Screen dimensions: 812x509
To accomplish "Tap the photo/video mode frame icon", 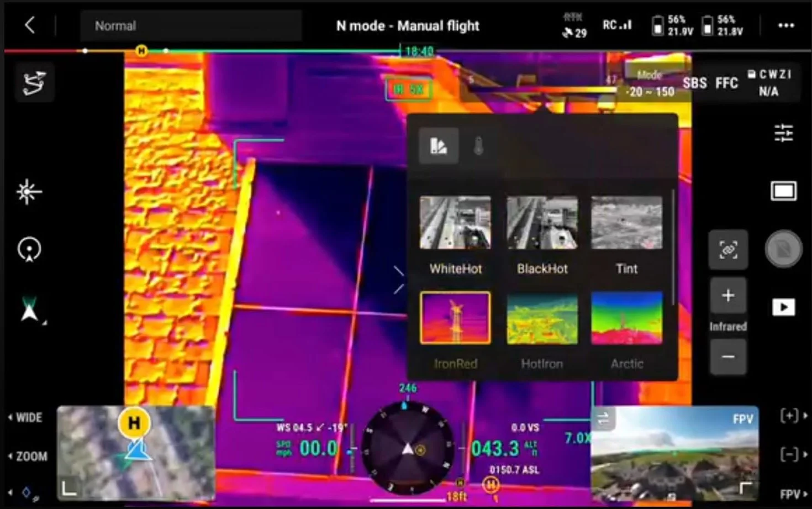I will (783, 191).
